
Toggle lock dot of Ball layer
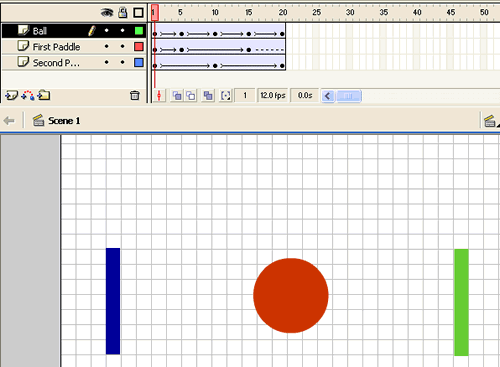[123, 30]
